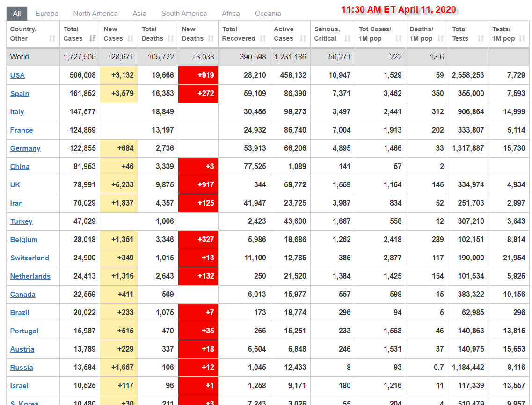Show the Oceania tab
Viewport: 532px width, 405px height.
[268, 14]
